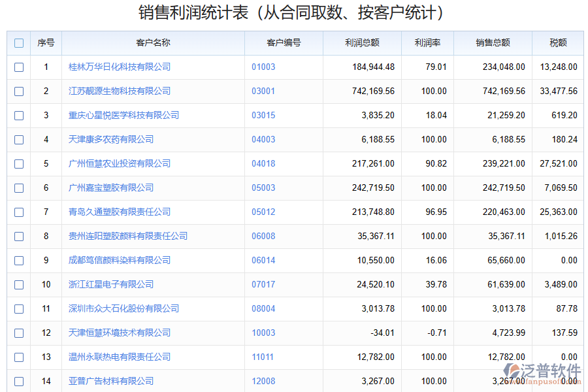Click the 利润总额 column header
The width and height of the screenshot is (588, 392).
click(363, 43)
